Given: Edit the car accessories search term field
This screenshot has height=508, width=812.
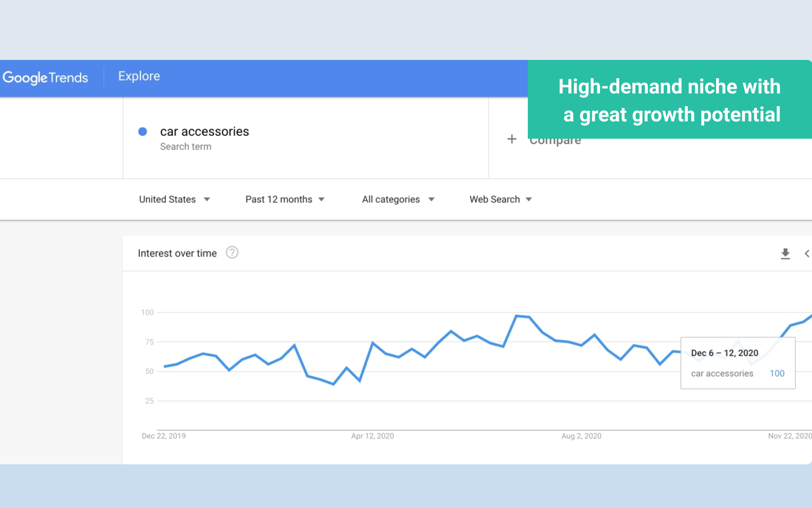Looking at the screenshot, I should tap(205, 132).
